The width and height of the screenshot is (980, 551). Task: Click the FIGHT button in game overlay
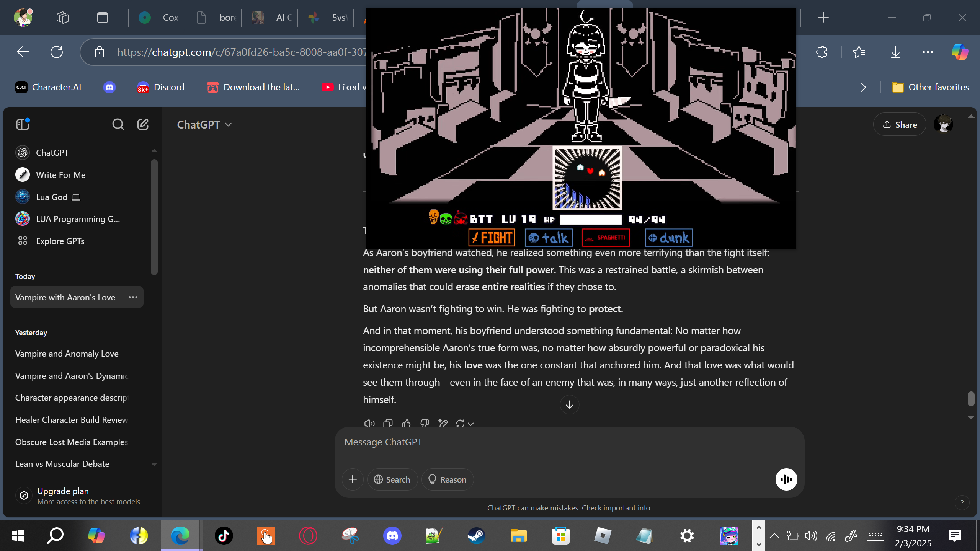492,238
